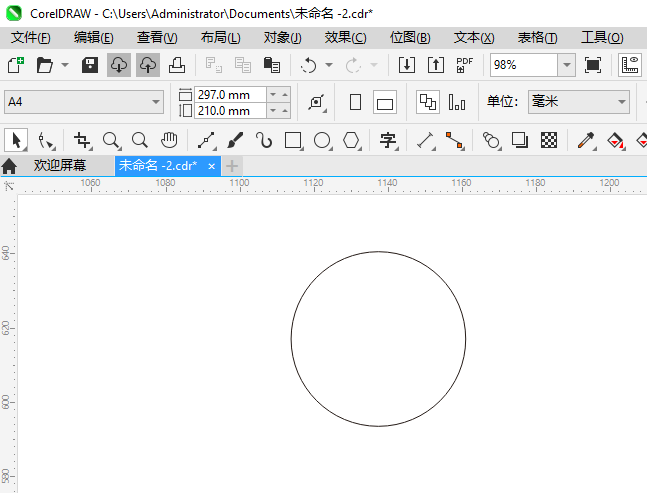Undo the last action
Image resolution: width=647 pixels, height=493 pixels.
point(309,65)
